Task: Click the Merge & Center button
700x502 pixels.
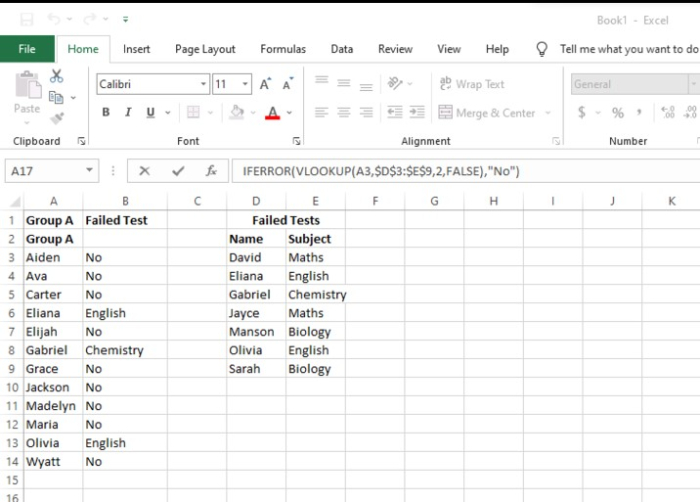Action: [x=487, y=113]
